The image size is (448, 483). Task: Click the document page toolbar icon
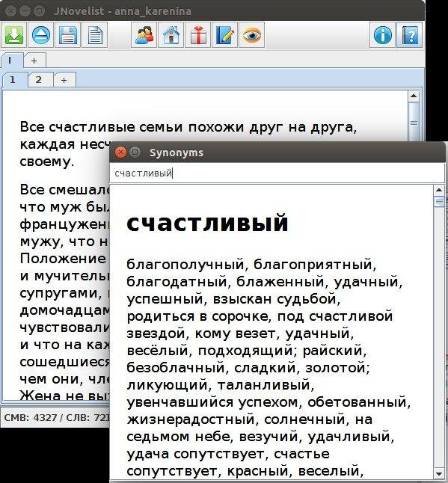(95, 35)
